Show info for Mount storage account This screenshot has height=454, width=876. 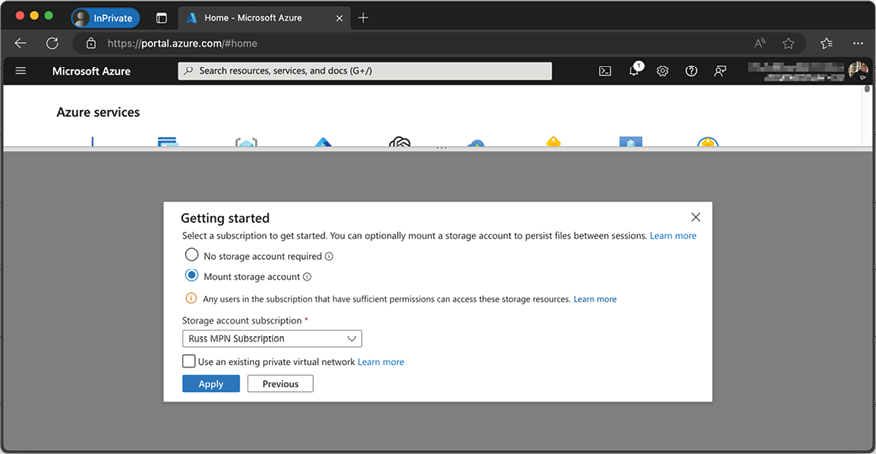click(307, 276)
